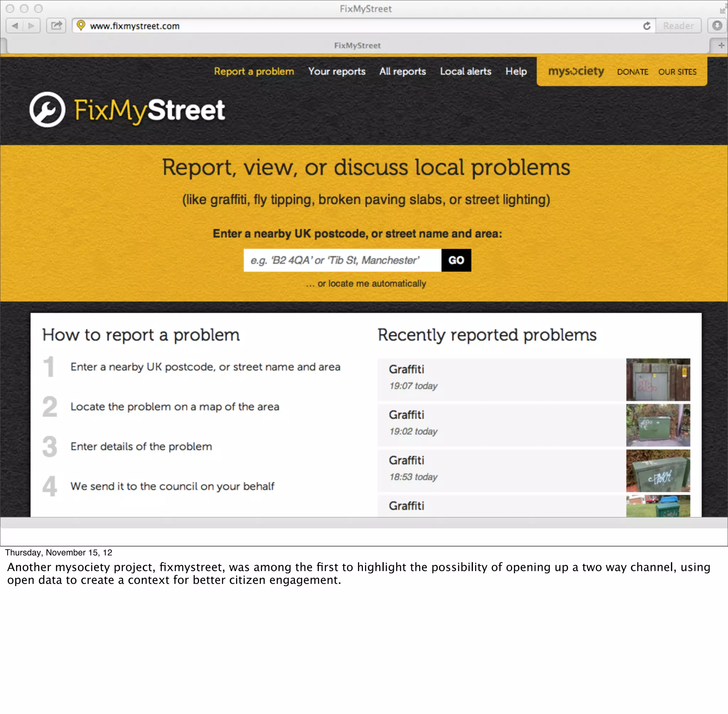Viewport: 728px width, 714px height.
Task: Click graffiti photo thumbnail for 18:53 report
Action: pos(658,471)
